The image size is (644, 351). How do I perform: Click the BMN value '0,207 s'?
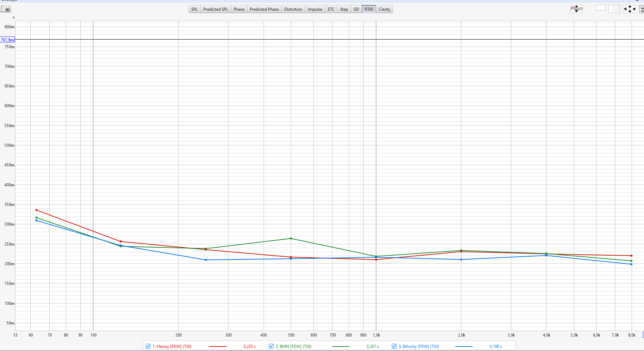372,347
